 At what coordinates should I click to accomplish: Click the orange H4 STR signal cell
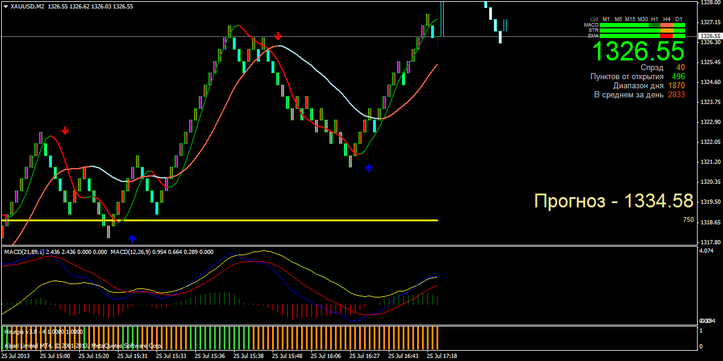pos(666,30)
